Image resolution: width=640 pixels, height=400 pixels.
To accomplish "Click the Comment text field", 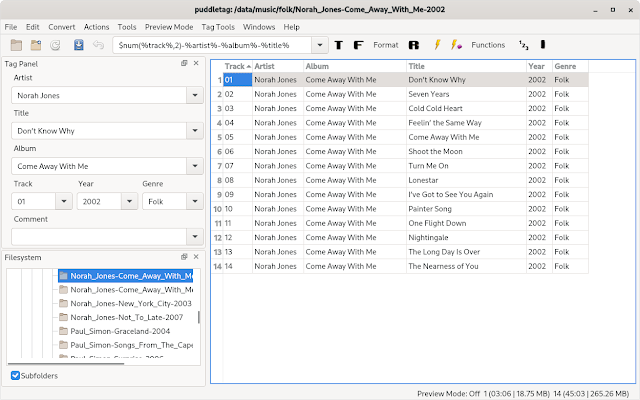I will click(x=99, y=237).
